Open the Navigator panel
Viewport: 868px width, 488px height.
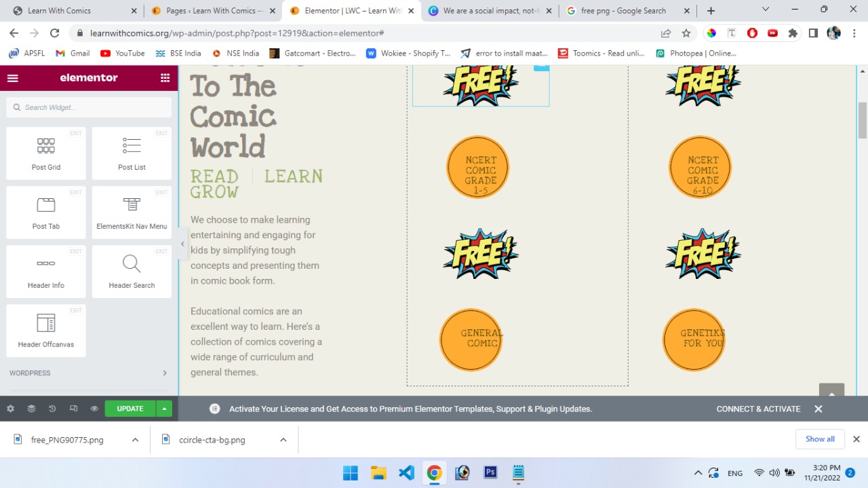[x=31, y=409]
